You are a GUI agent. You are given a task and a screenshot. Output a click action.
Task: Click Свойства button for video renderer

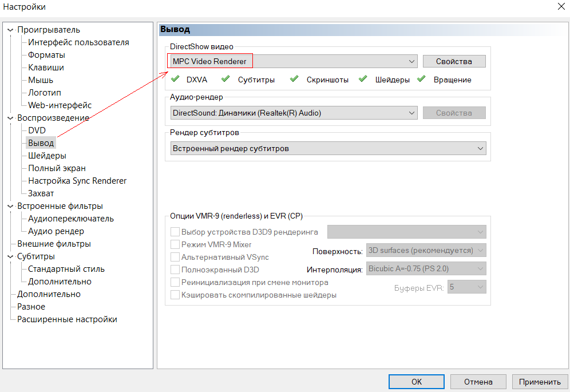pos(454,61)
